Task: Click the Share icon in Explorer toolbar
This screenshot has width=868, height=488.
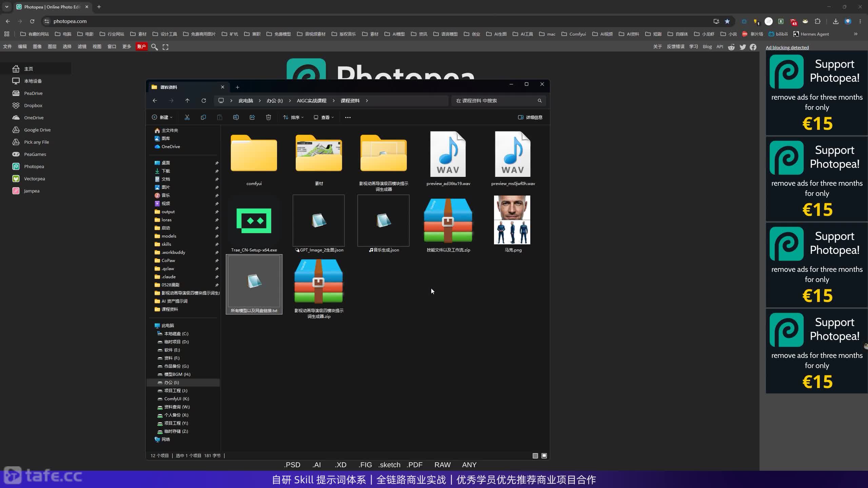Action: point(252,117)
